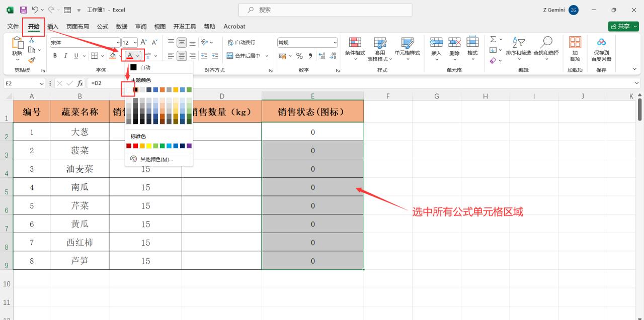Switch to the 公式 tab
Viewport: 644px width, 320px height.
[103, 27]
